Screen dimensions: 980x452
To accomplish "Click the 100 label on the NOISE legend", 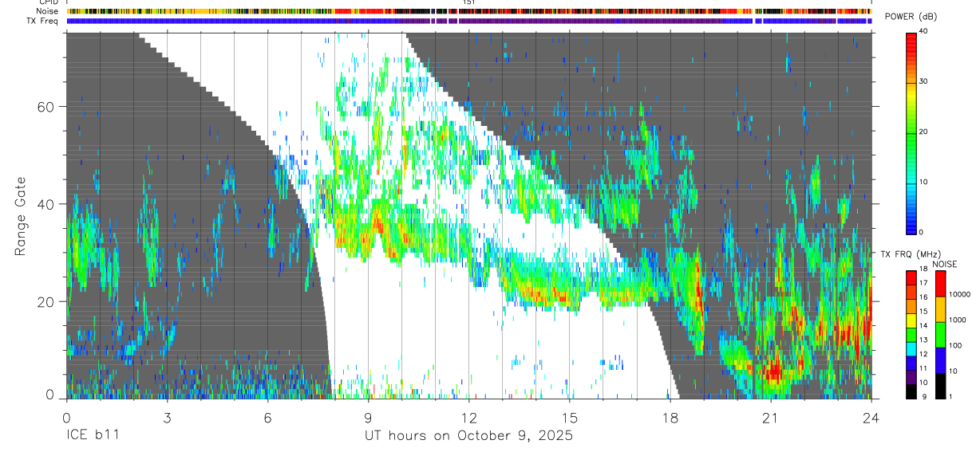I will [x=955, y=345].
